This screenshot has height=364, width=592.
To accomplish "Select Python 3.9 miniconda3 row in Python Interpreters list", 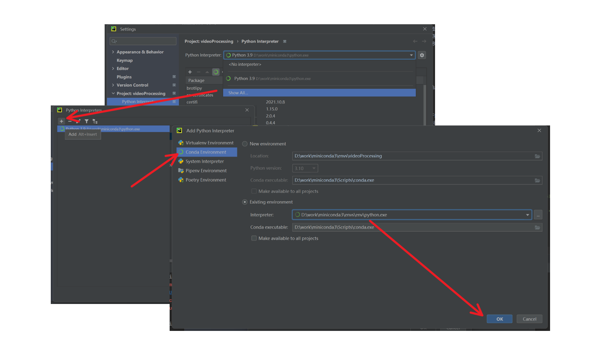I will point(113,129).
